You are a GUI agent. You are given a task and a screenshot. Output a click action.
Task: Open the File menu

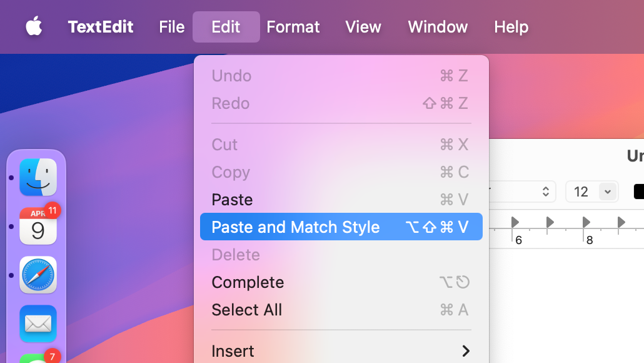click(x=171, y=27)
